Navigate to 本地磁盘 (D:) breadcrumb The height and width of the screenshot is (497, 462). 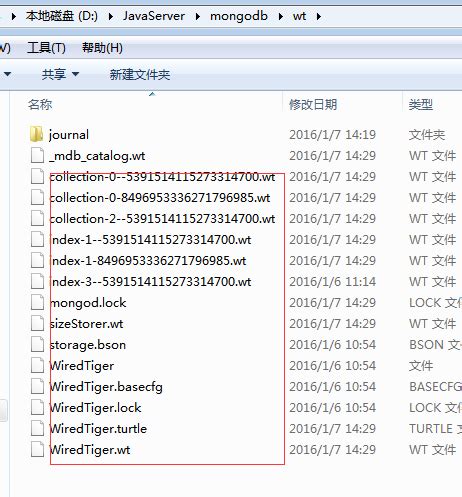pos(62,16)
